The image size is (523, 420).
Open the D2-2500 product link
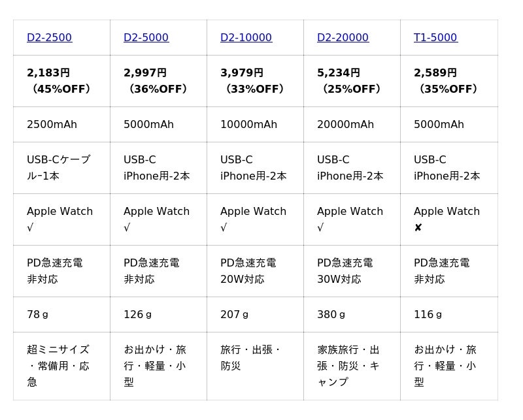pos(49,38)
